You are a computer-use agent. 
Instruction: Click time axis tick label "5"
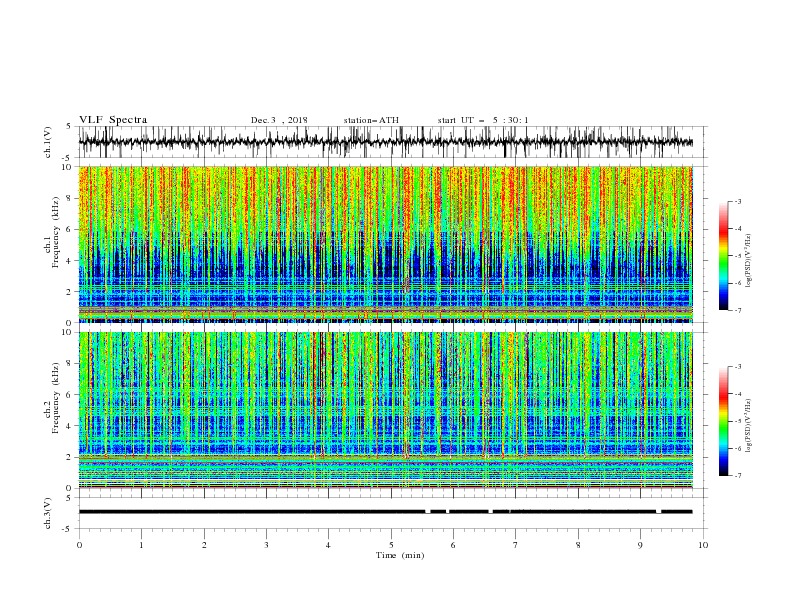[391, 545]
